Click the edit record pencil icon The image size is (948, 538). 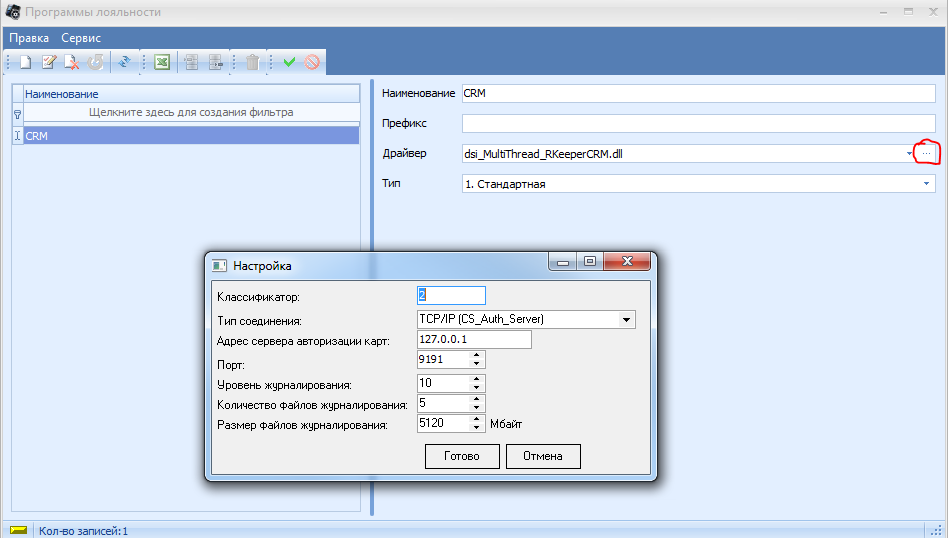coord(48,62)
